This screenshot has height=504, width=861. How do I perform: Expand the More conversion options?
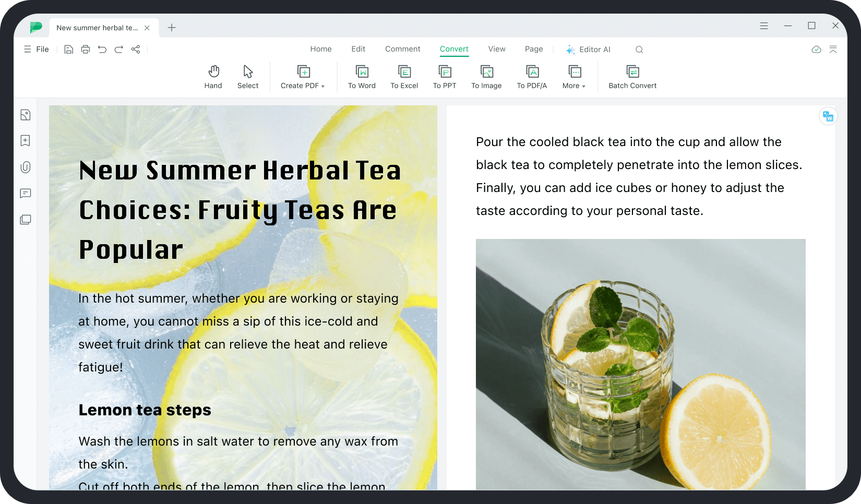(x=574, y=77)
